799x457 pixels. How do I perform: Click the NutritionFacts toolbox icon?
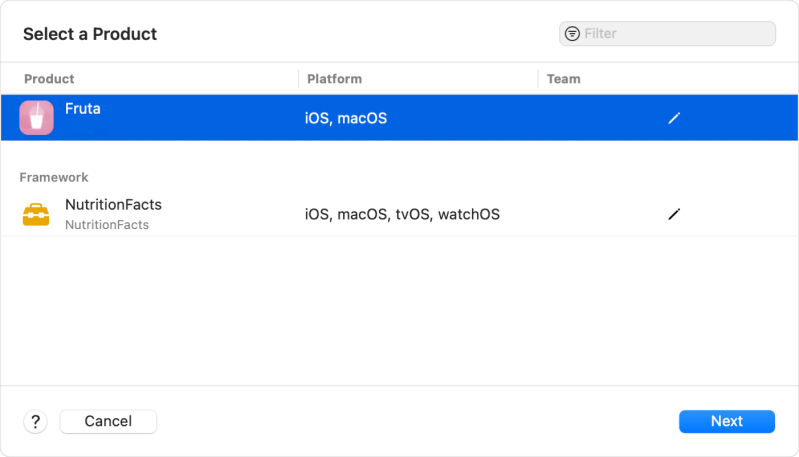pos(36,214)
